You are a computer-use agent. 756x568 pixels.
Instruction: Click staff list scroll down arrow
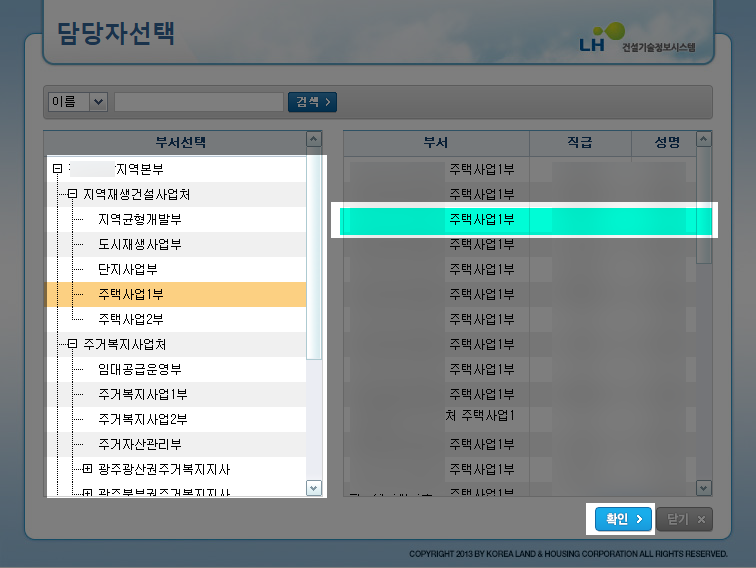tap(704, 488)
